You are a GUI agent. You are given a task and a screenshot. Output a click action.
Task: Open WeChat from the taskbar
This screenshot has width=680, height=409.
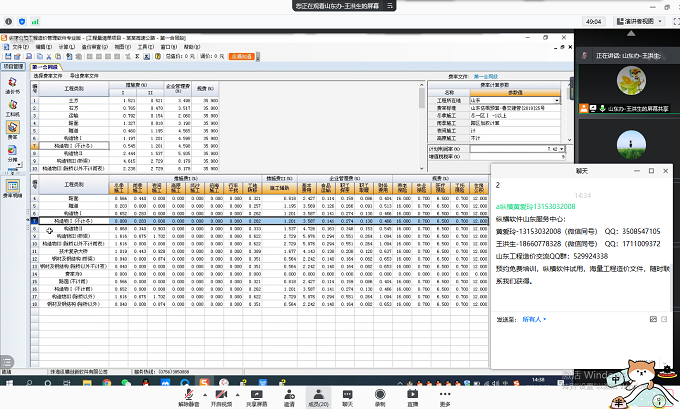point(126,383)
